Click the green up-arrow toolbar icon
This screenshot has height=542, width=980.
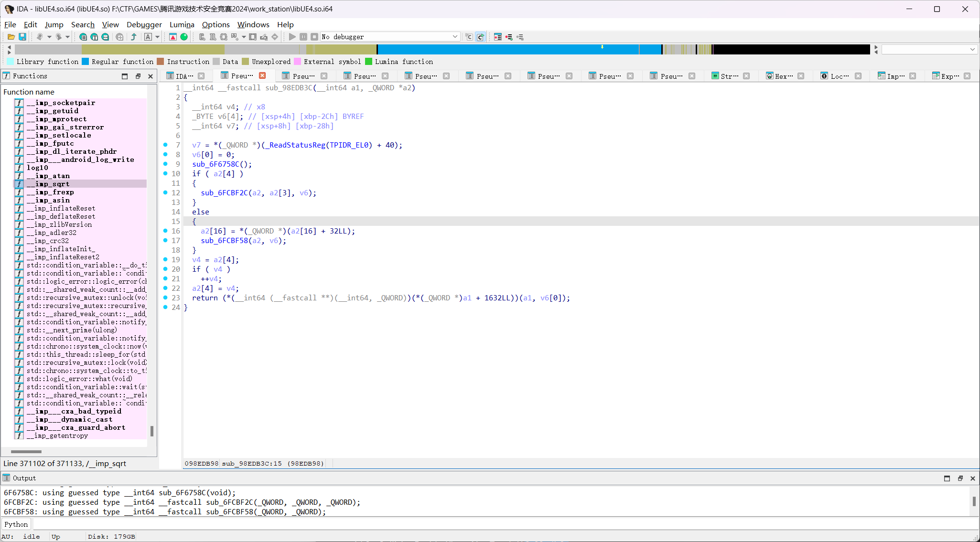134,37
